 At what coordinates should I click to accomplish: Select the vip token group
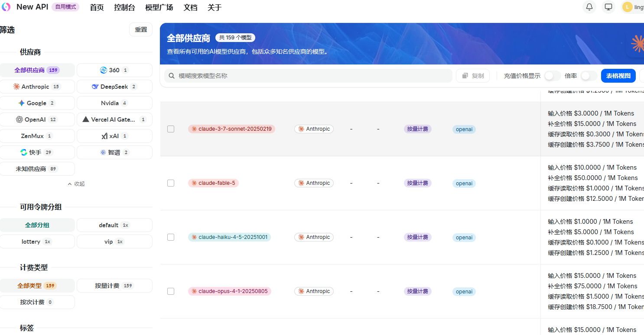pos(114,242)
